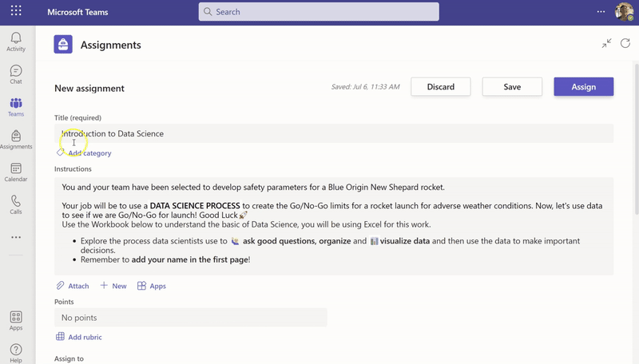This screenshot has height=364, width=639.
Task: Click into the Instructions text area
Action: 334,226
